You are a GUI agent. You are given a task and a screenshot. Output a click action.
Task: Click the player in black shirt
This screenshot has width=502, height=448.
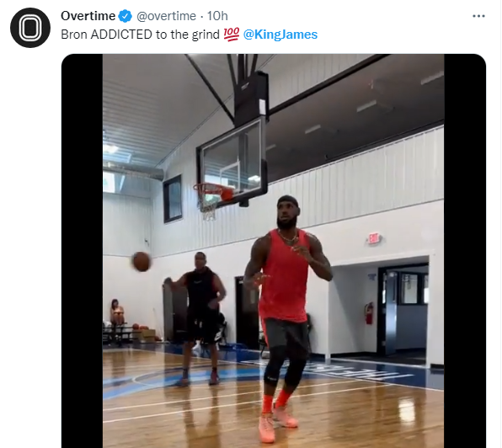[x=198, y=318]
